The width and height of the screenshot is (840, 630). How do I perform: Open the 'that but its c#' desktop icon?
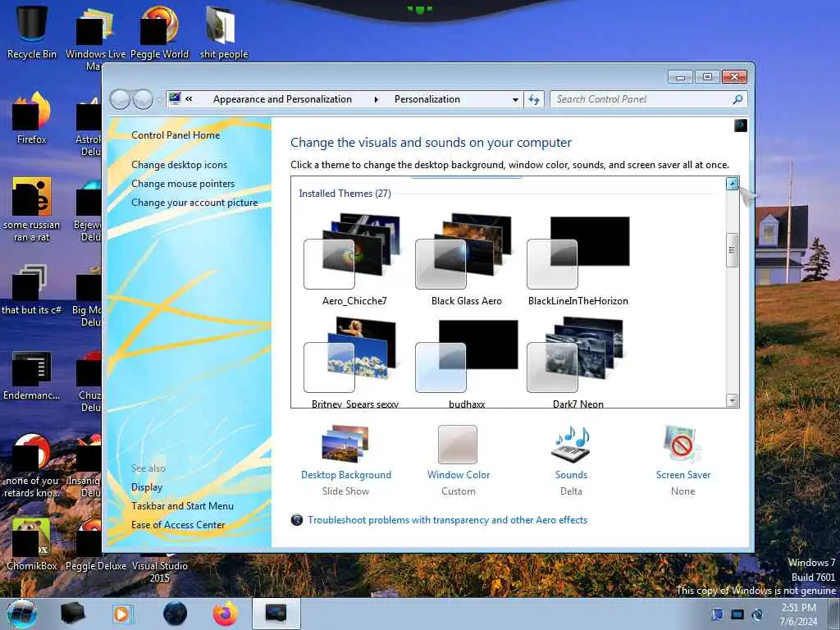pos(32,290)
